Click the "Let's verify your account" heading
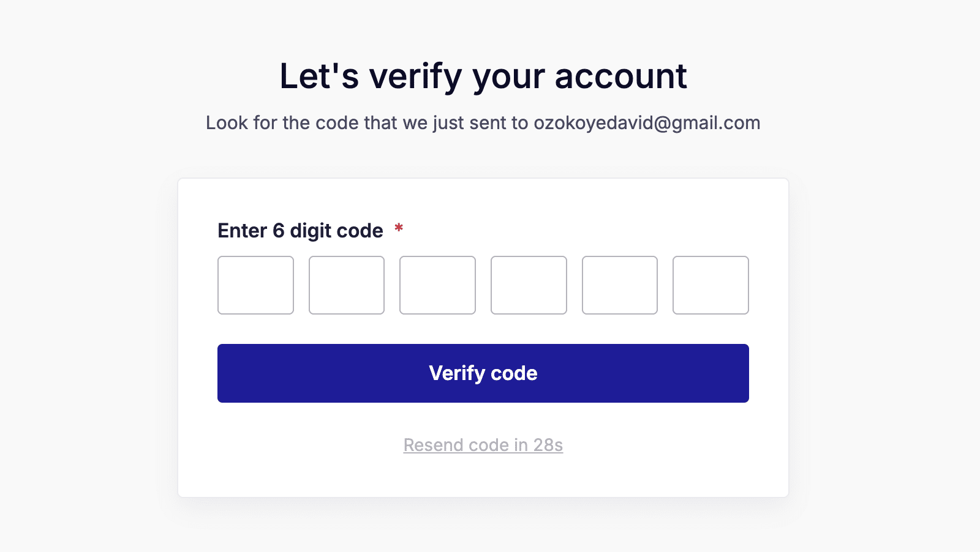Image resolution: width=980 pixels, height=552 pixels. (483, 76)
